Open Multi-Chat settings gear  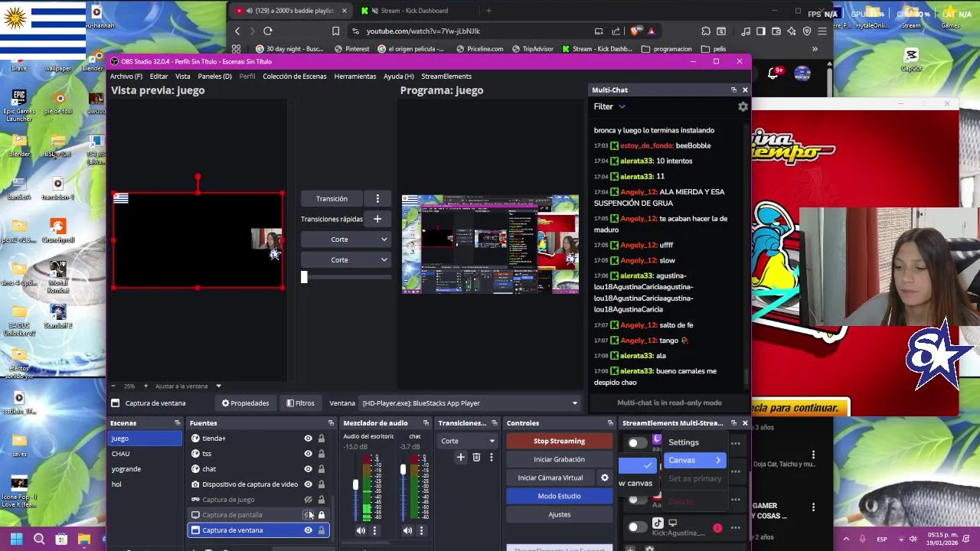point(743,107)
